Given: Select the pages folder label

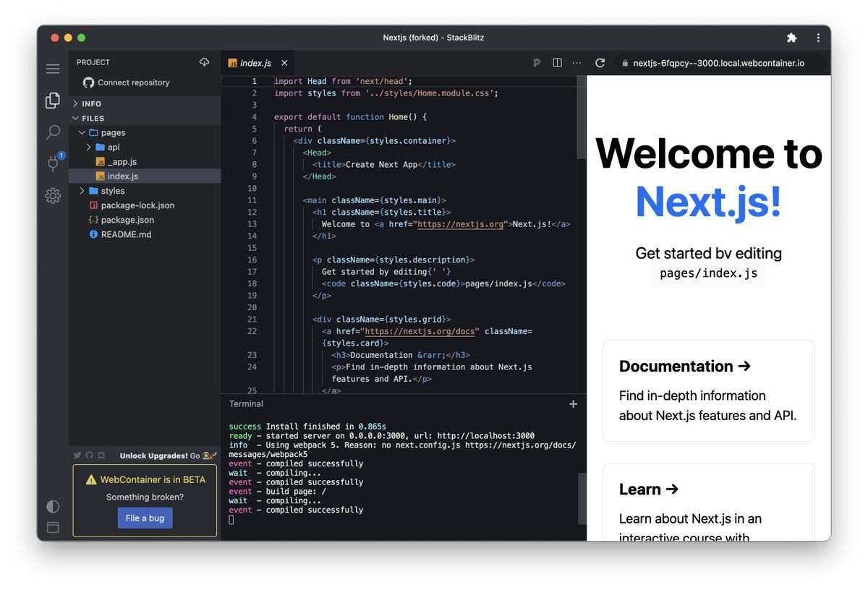Looking at the screenshot, I should click(x=113, y=133).
